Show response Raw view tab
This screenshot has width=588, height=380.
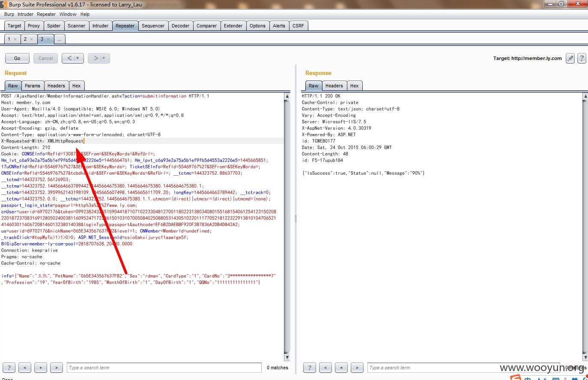pos(313,86)
